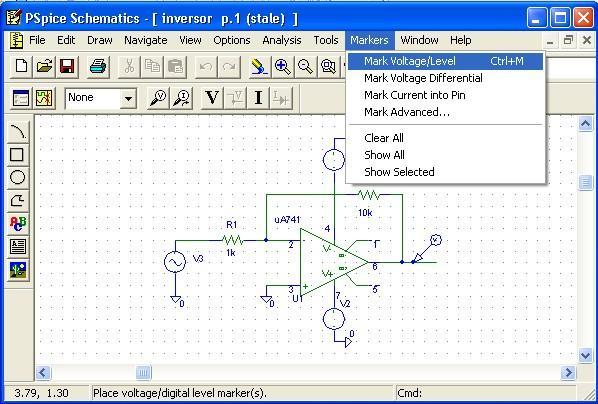Open the Options menu
The width and height of the screenshot is (598, 404).
[x=232, y=40]
